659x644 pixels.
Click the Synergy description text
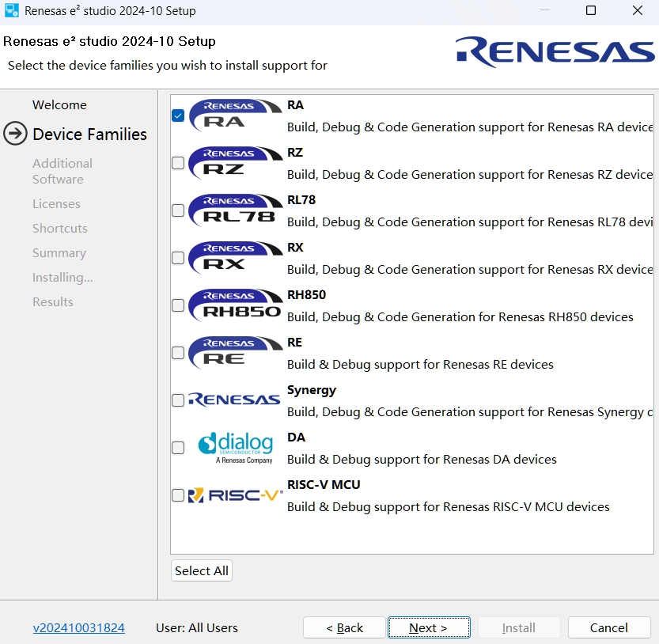click(470, 412)
